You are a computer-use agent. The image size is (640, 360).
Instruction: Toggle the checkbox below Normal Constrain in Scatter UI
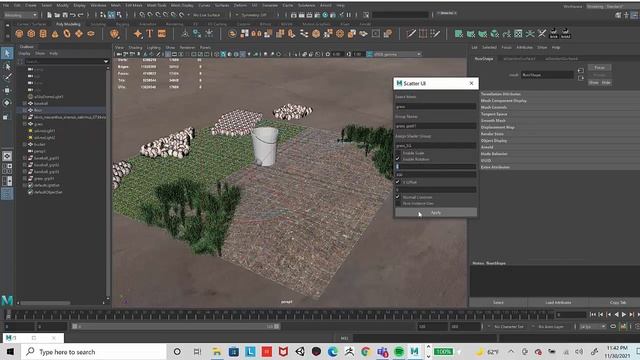(x=398, y=203)
